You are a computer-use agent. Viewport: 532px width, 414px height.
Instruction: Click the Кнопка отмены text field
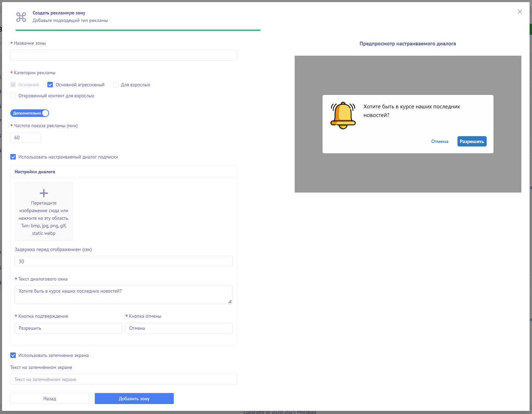[179, 328]
